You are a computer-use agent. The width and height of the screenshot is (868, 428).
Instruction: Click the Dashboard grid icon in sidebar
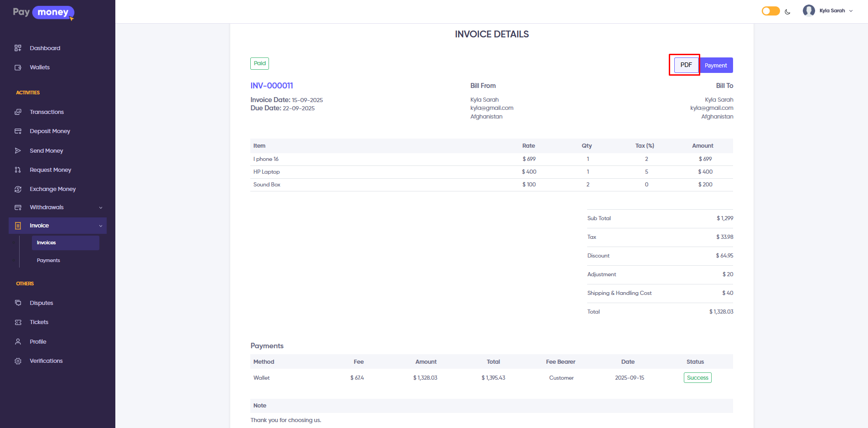tap(18, 48)
